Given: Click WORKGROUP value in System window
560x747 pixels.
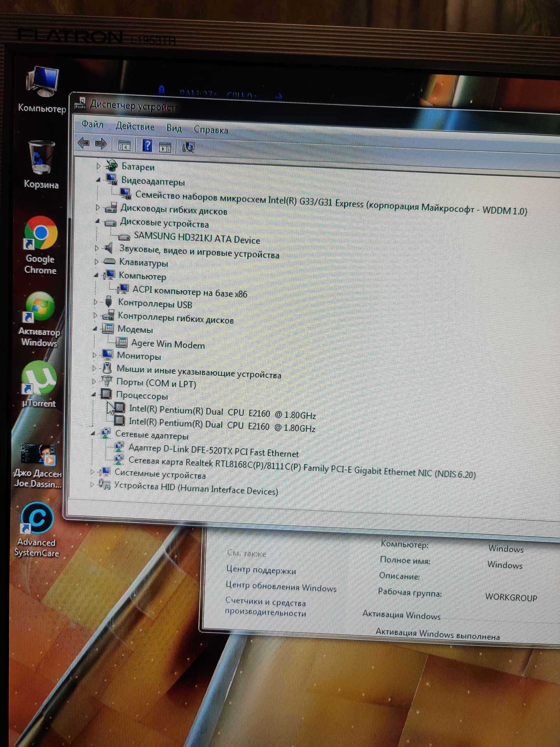Looking at the screenshot, I should 511,597.
